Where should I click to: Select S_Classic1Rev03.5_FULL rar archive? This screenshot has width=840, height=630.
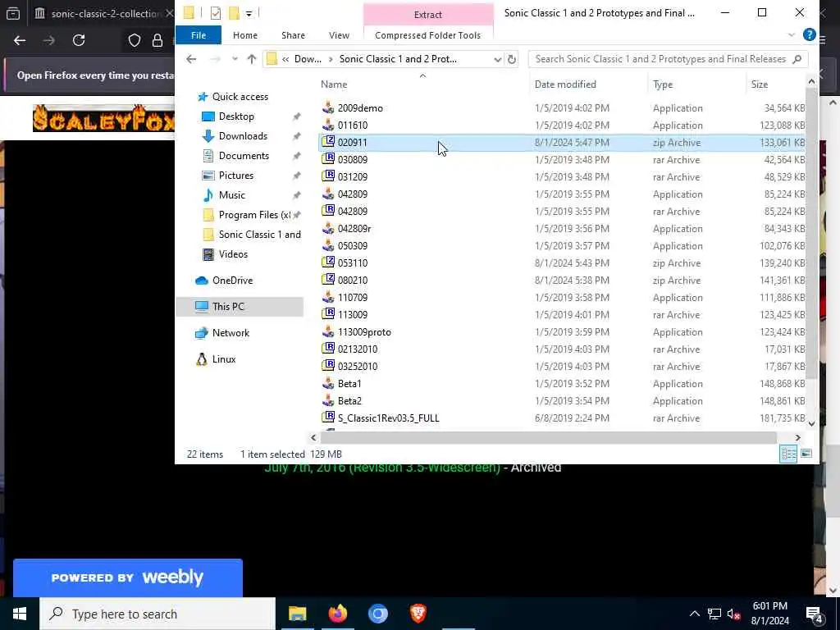coord(388,418)
